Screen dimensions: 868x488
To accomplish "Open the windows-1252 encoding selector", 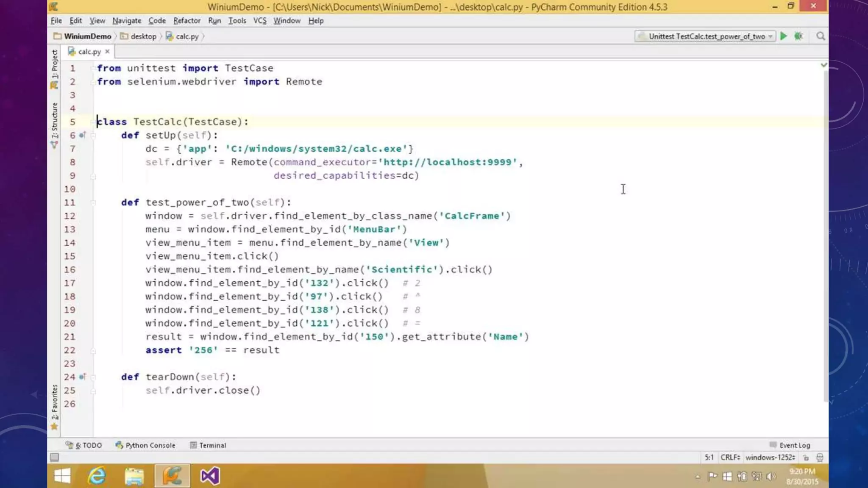I will 770,457.
